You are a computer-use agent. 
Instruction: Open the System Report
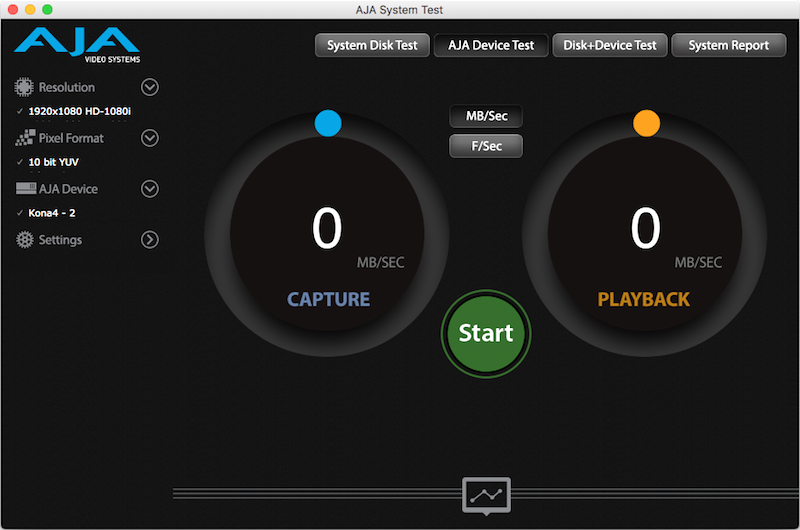[728, 45]
